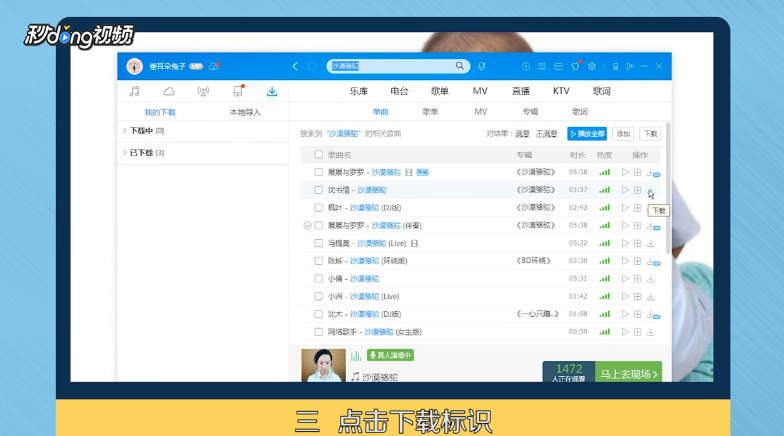This screenshot has width=784, height=436.
Task: Mark search results as 不满意
Action: [546, 134]
